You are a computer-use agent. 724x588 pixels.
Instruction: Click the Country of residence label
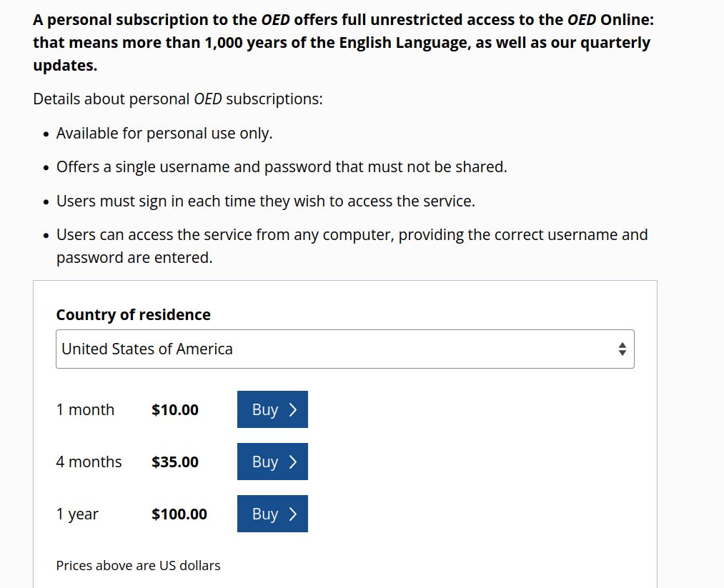pyautogui.click(x=133, y=315)
